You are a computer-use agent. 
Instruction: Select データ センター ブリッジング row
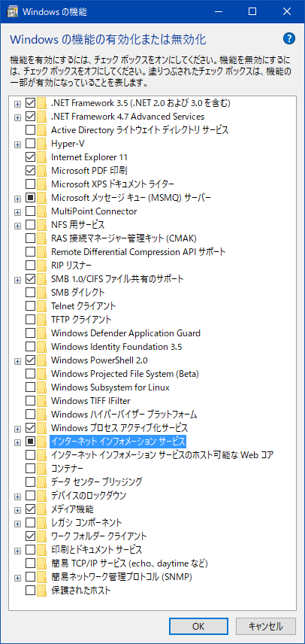pos(97,481)
